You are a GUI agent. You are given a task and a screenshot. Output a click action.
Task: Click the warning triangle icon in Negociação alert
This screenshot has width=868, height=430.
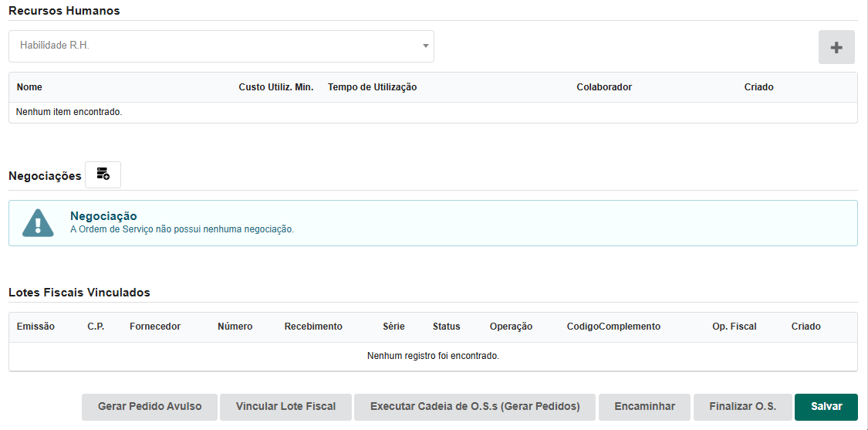coord(38,223)
